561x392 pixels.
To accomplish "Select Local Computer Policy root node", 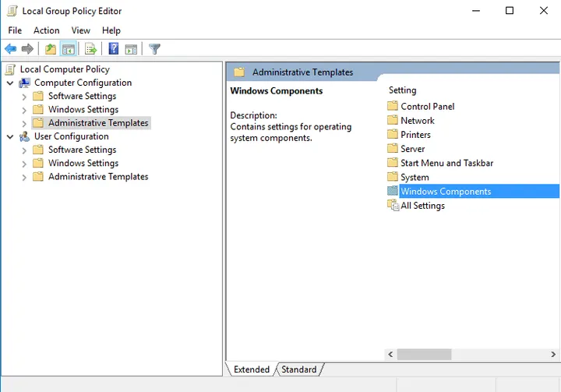I will [65, 69].
